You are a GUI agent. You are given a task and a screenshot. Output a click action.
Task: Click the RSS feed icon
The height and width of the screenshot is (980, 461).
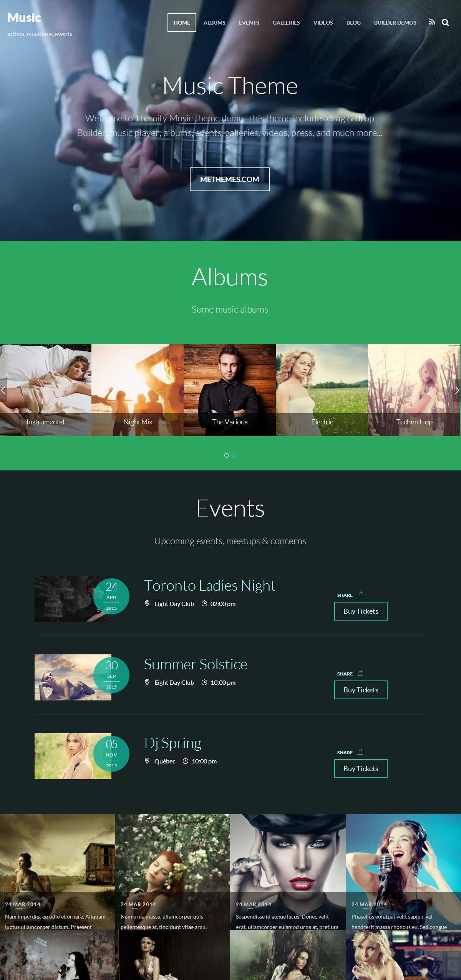pyautogui.click(x=432, y=22)
